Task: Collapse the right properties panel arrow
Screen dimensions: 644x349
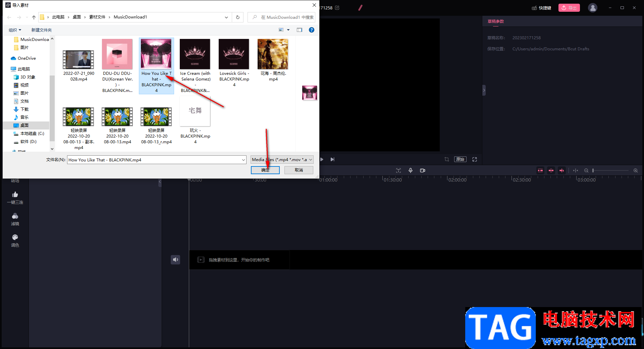Action: pyautogui.click(x=484, y=90)
